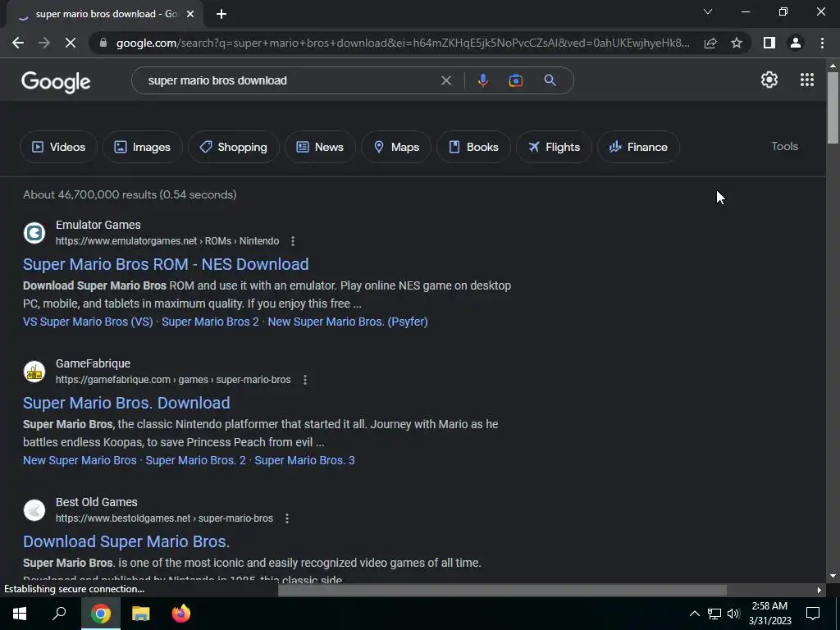Clear the Google search box text
Image resolution: width=840 pixels, height=630 pixels.
click(445, 80)
